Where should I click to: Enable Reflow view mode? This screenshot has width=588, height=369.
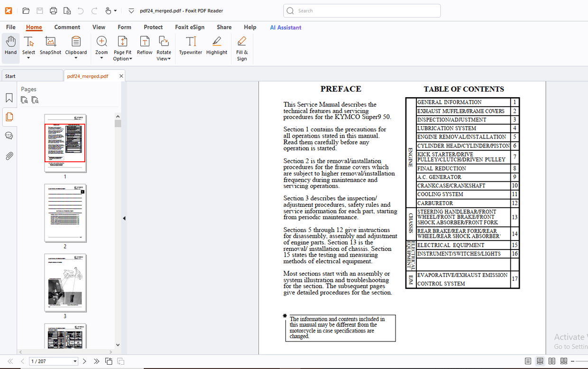145,46
